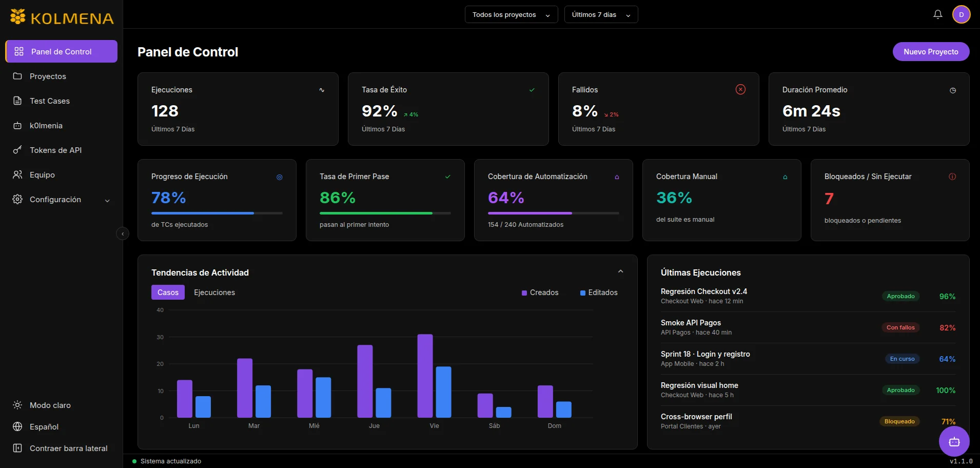Switch to Ejecuciones chart tab
Screen dimensions: 980x468
[x=214, y=292]
